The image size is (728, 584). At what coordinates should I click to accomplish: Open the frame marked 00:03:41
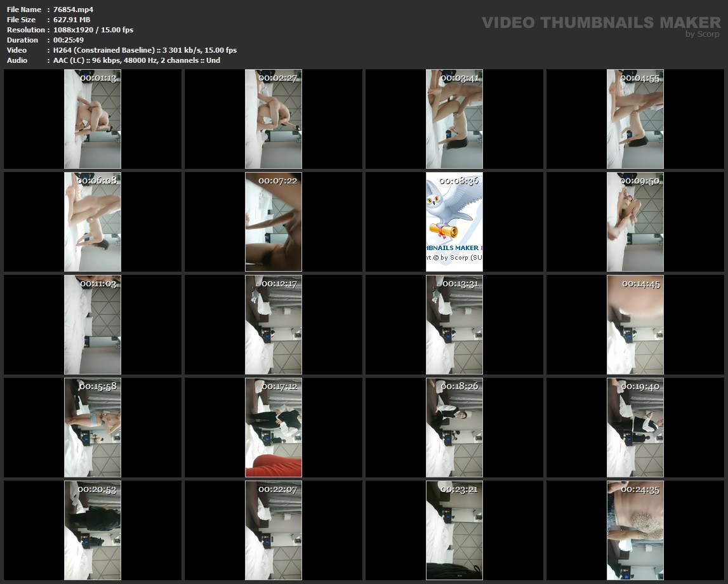pos(454,119)
